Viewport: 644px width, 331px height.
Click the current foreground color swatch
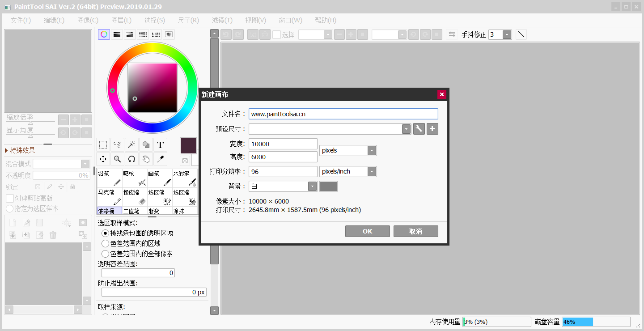(x=188, y=146)
